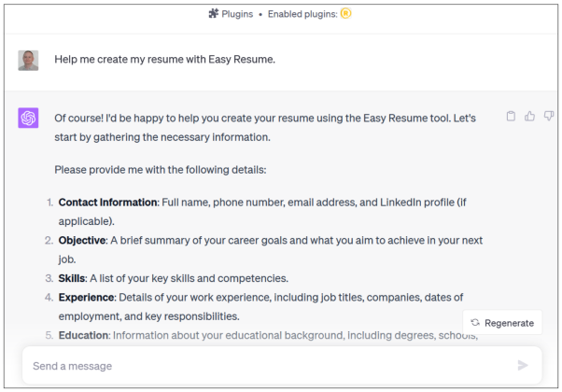Click the yellow enabled plugin icon
Image resolution: width=562 pixels, height=392 pixels.
pos(344,14)
